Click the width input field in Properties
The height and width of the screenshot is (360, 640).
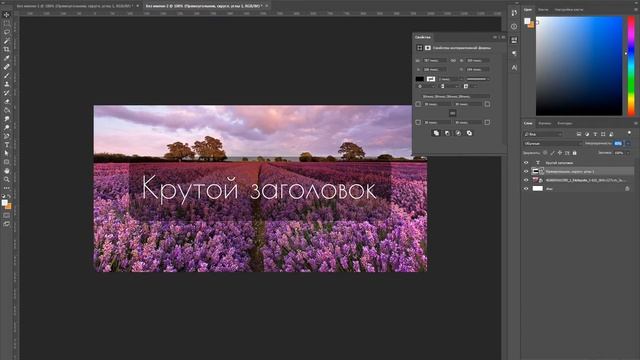click(434, 60)
